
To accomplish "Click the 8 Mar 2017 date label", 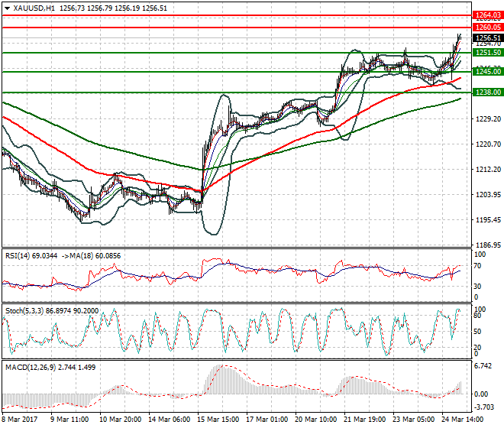I will [19, 420].
